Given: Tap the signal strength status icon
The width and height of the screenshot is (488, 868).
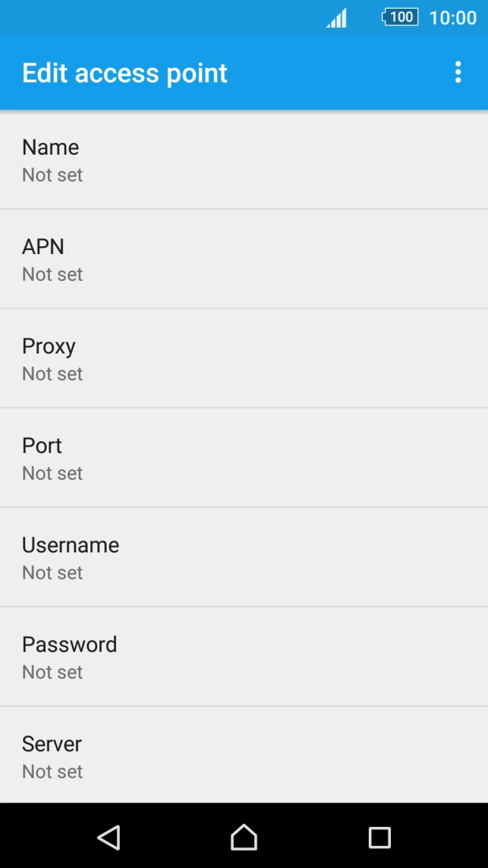Looking at the screenshot, I should tap(336, 17).
